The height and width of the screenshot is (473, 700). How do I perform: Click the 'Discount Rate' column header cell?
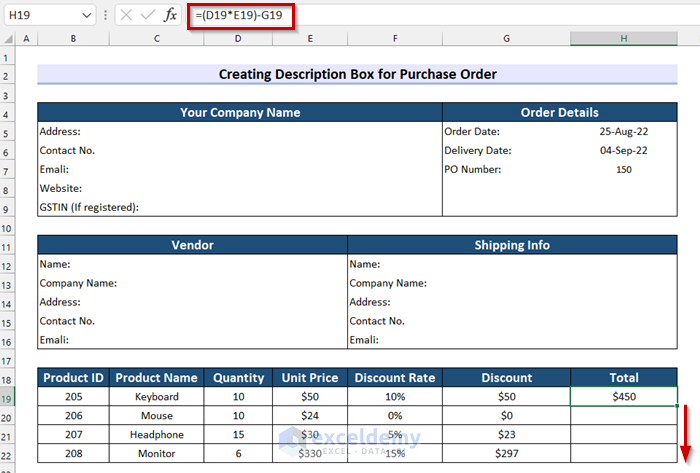(x=395, y=378)
